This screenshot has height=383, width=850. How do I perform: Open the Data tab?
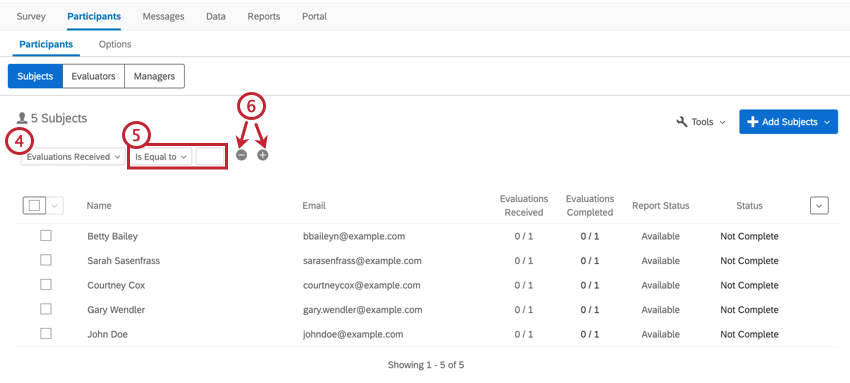pos(216,16)
